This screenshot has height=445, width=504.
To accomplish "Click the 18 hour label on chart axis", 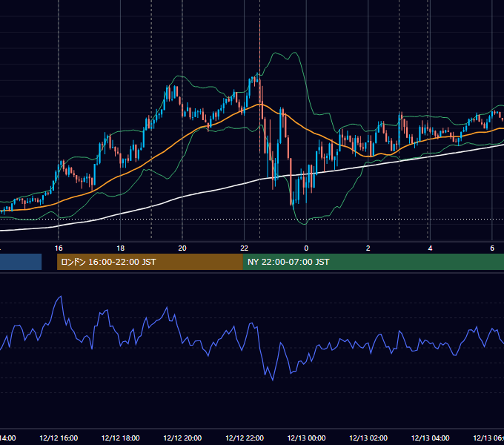I will (x=120, y=248).
